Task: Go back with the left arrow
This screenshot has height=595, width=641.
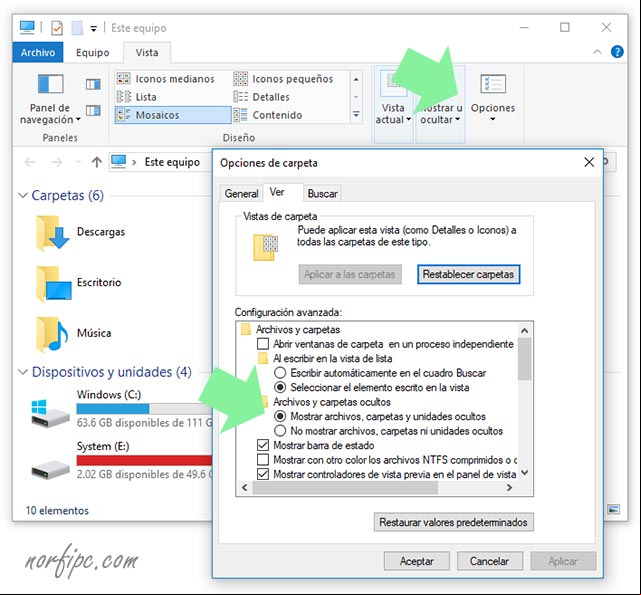Action: click(30, 162)
